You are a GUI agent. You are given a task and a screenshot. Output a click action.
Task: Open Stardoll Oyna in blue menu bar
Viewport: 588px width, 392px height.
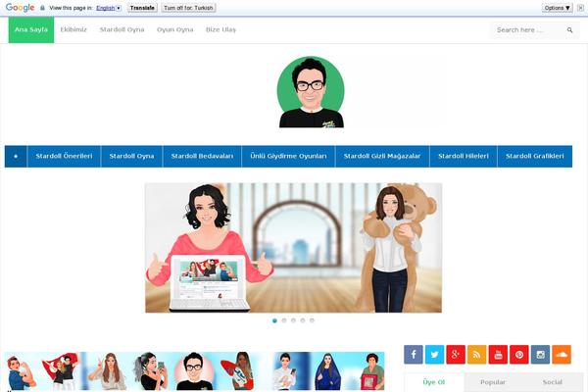pyautogui.click(x=131, y=156)
